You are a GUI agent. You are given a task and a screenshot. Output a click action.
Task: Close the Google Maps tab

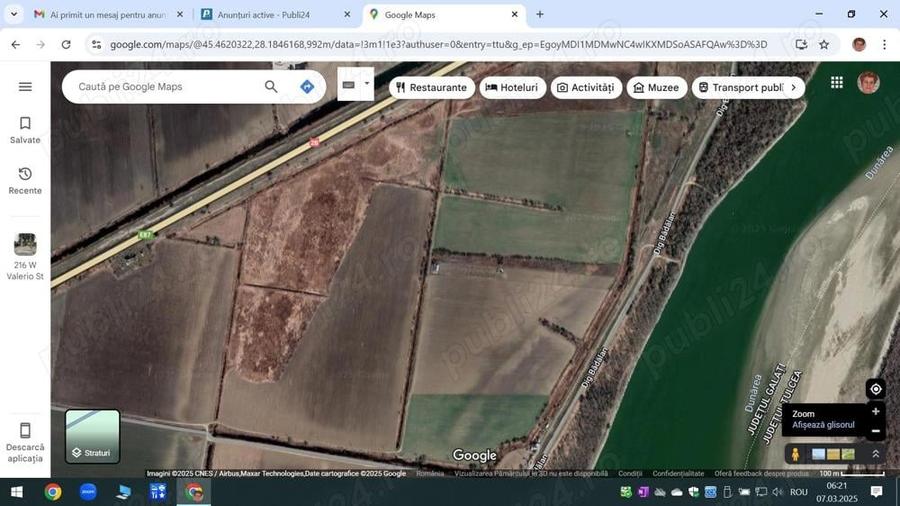(515, 15)
